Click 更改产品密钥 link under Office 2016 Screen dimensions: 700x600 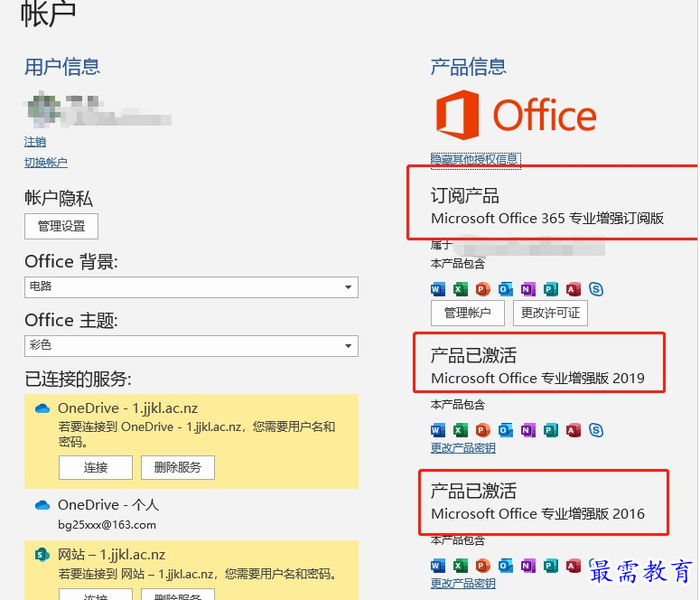[x=463, y=584]
